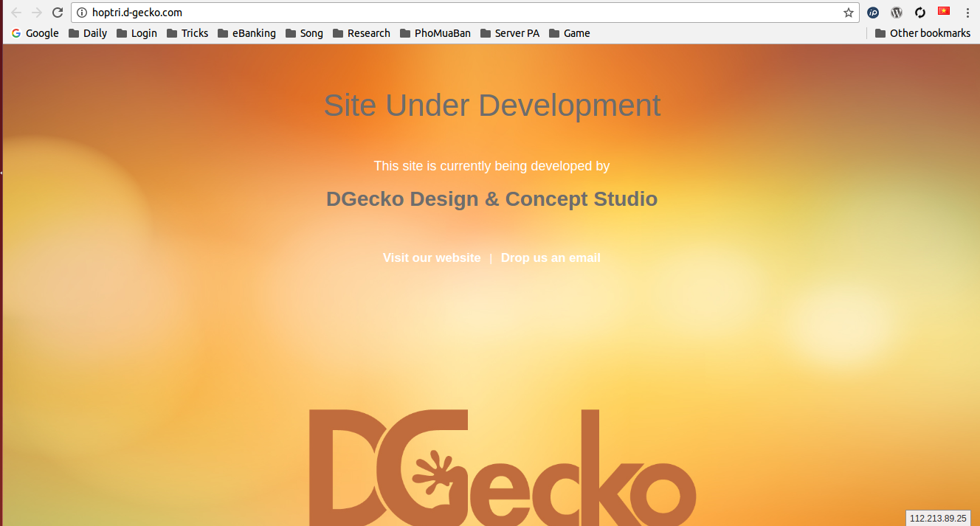This screenshot has width=980, height=526.
Task: Open the Daily bookmarks folder
Action: coord(88,33)
